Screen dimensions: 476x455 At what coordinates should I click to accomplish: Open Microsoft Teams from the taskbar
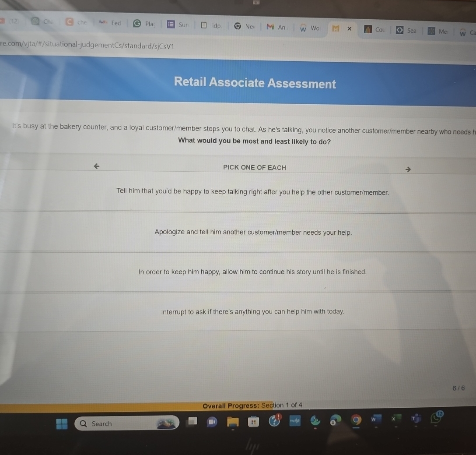(x=415, y=419)
